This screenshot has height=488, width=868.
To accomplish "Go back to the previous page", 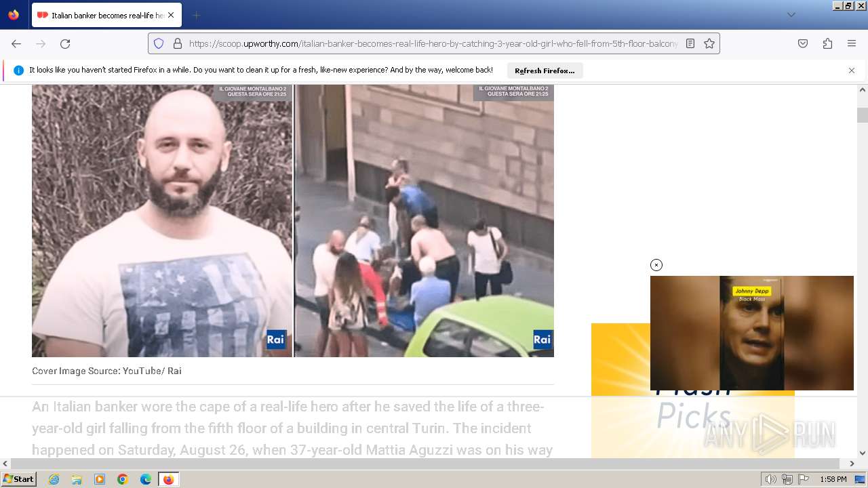I will 16,43.
